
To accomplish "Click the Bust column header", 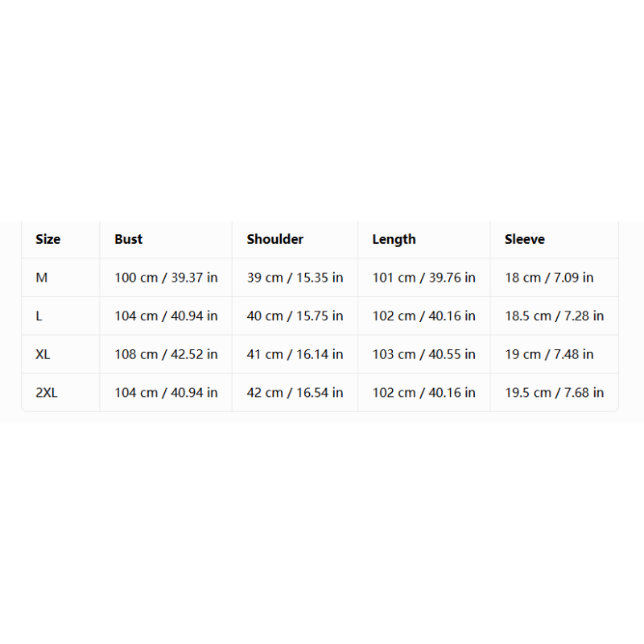I will (x=128, y=239).
